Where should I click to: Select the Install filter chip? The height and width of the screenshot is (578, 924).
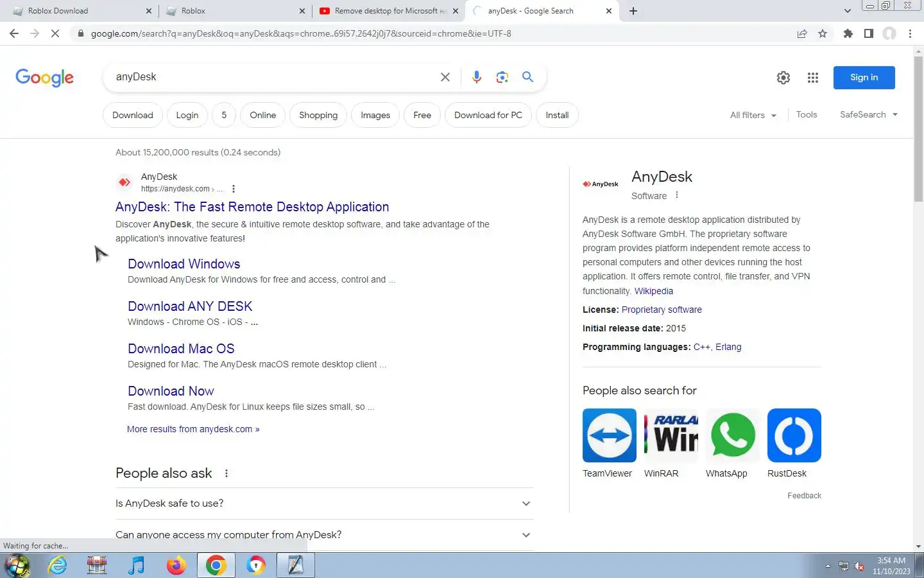[x=557, y=116]
